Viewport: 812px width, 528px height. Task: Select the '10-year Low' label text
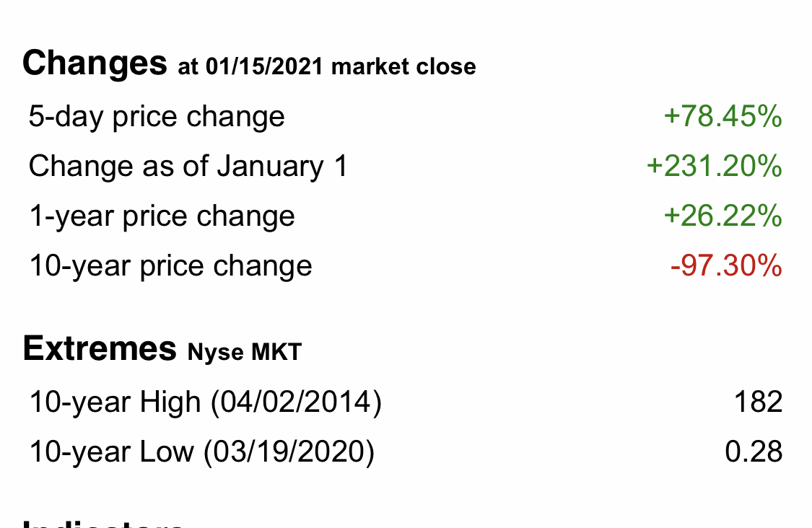(x=111, y=452)
